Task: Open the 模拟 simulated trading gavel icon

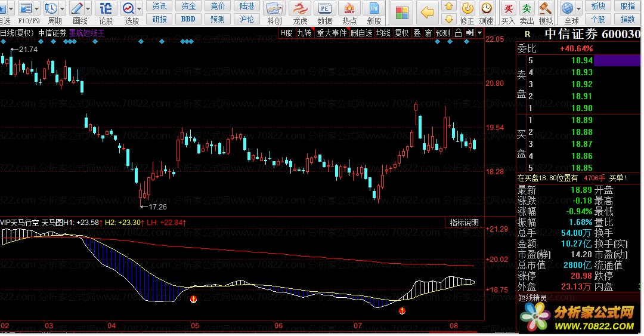Action: 546,8
